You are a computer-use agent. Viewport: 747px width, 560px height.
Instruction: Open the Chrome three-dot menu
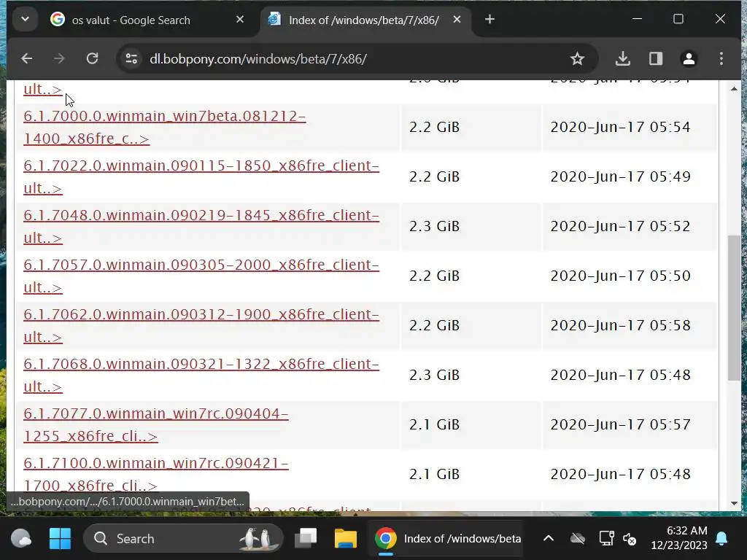tap(721, 58)
